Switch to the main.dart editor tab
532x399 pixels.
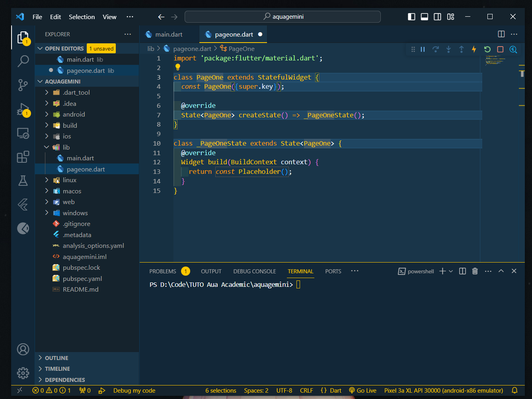coord(169,35)
